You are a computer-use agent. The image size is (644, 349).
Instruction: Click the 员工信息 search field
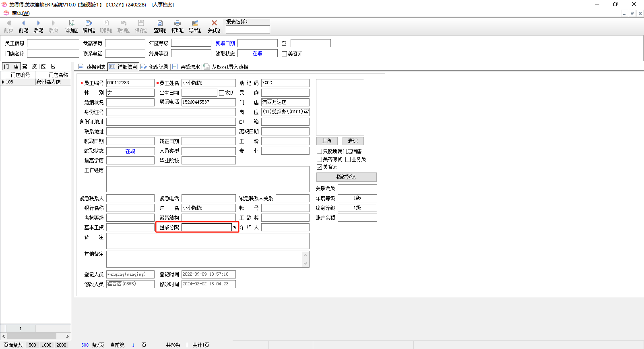point(53,43)
